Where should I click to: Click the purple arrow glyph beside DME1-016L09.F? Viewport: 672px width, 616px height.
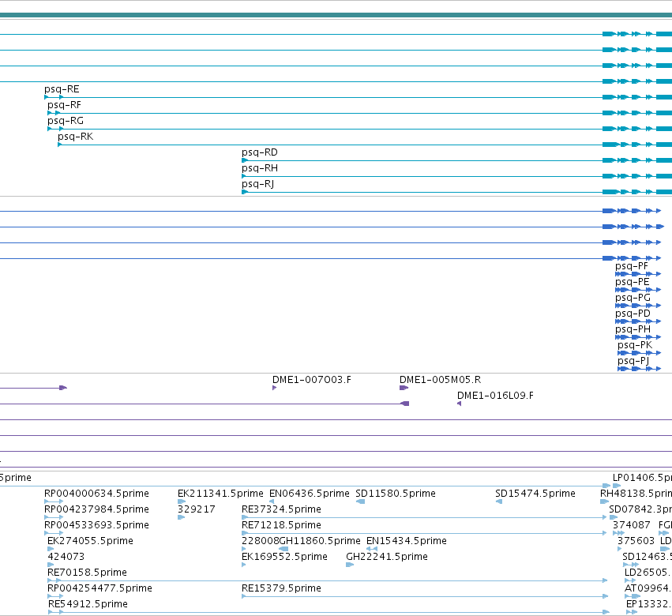(x=459, y=404)
